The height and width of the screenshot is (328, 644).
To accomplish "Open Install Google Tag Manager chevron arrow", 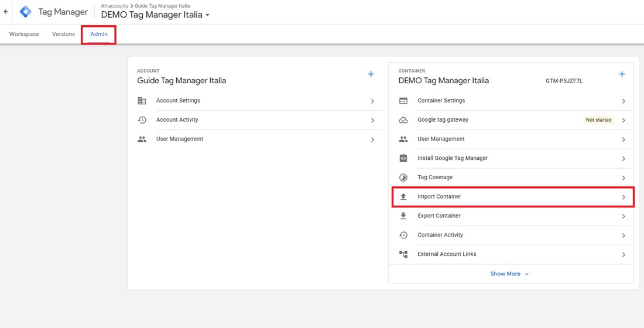I will (x=624, y=159).
